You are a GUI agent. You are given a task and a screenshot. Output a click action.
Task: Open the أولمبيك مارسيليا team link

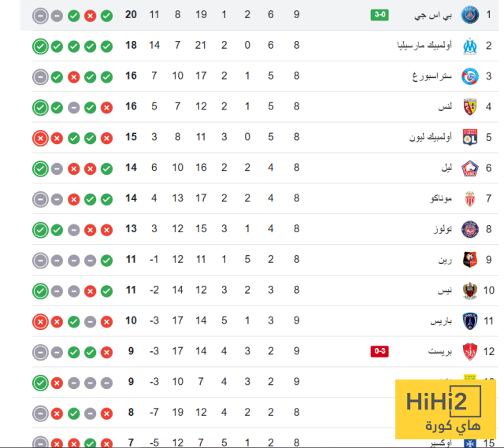coord(424,46)
